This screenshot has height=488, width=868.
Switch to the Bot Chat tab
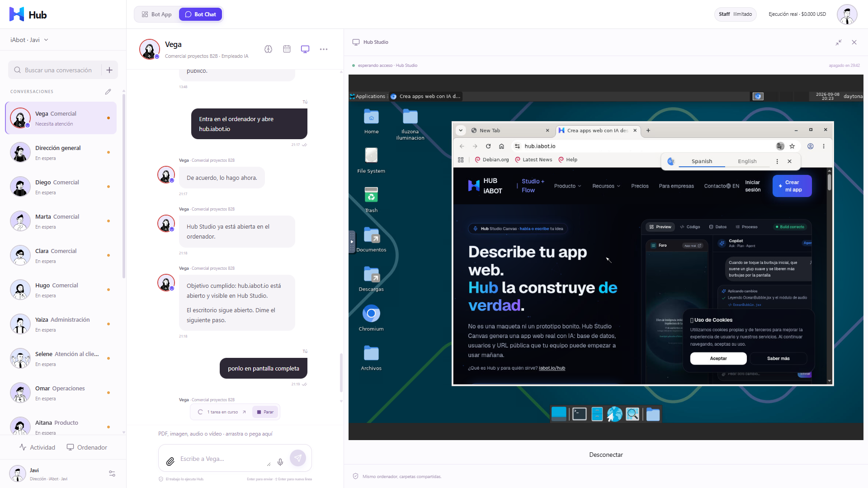coord(200,14)
